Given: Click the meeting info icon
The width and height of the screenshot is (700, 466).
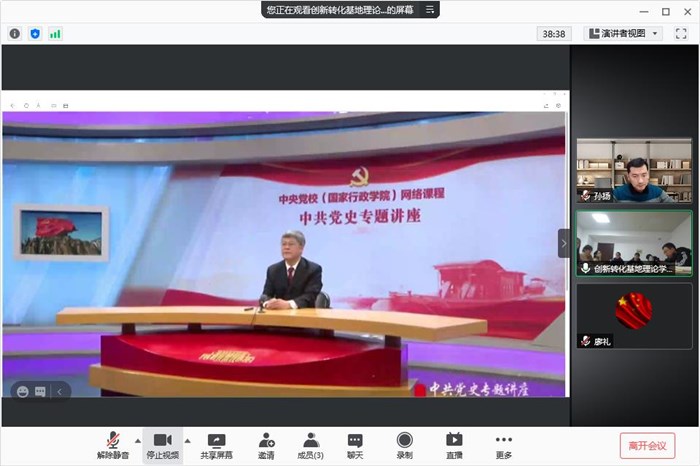Looking at the screenshot, I should [x=15, y=33].
